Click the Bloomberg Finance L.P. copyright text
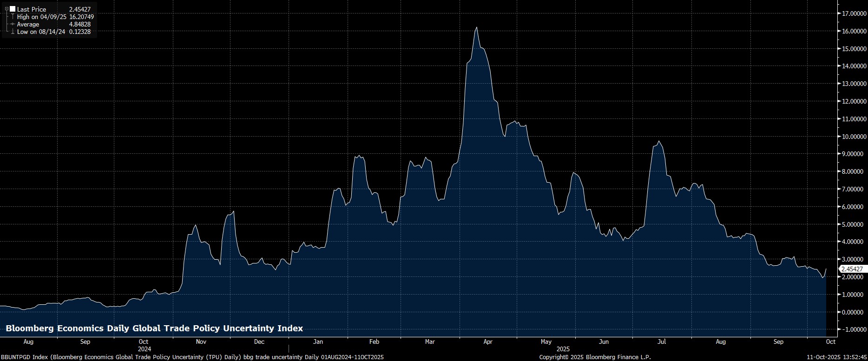Image resolution: width=868 pixels, height=361 pixels. (595, 357)
